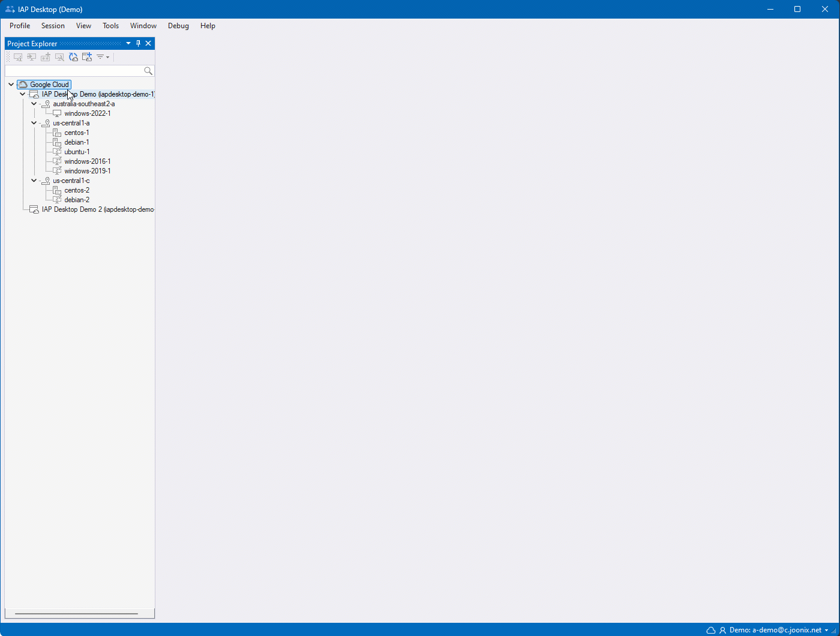Open the account dropdown arrow in status bar
840x636 pixels.
[x=827, y=631]
